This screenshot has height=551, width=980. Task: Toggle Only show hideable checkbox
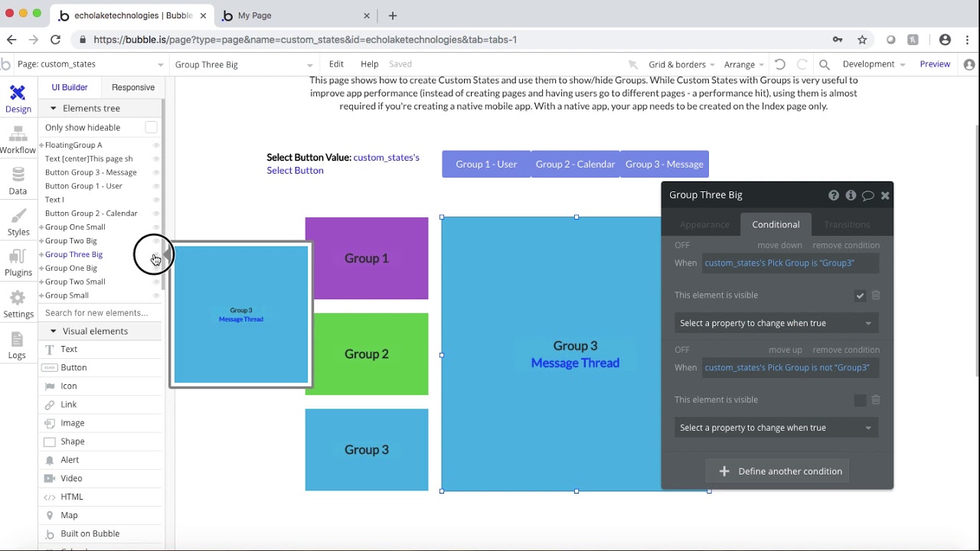click(151, 127)
